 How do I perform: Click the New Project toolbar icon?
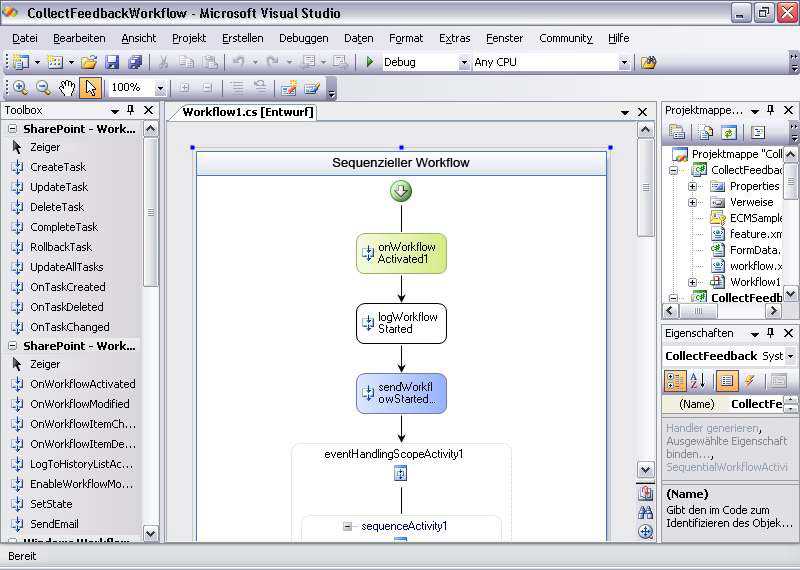20,62
